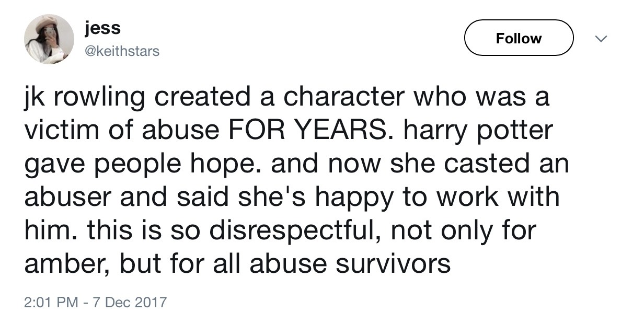Click the word "survivors" ending the tweet

point(391,263)
